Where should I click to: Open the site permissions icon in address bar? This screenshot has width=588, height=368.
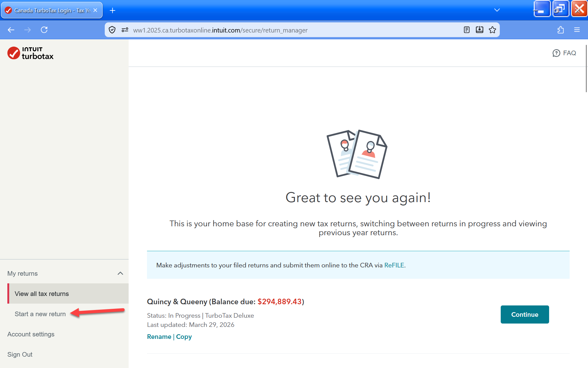point(125,30)
